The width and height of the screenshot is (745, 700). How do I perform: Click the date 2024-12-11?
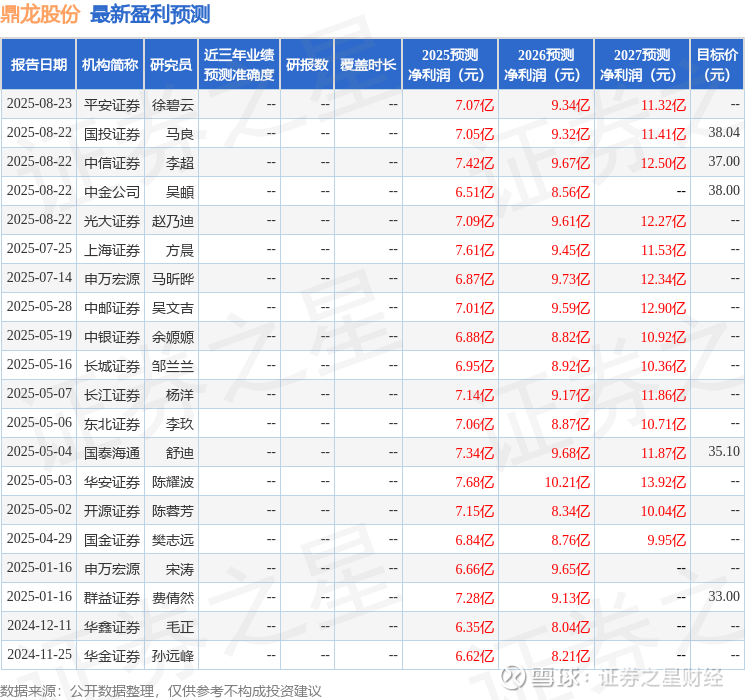39,625
